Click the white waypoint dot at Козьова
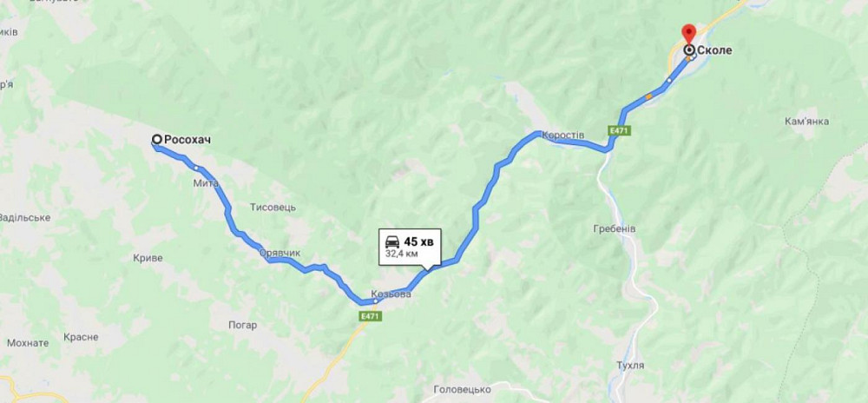This screenshot has width=868, height=403. pos(375,301)
